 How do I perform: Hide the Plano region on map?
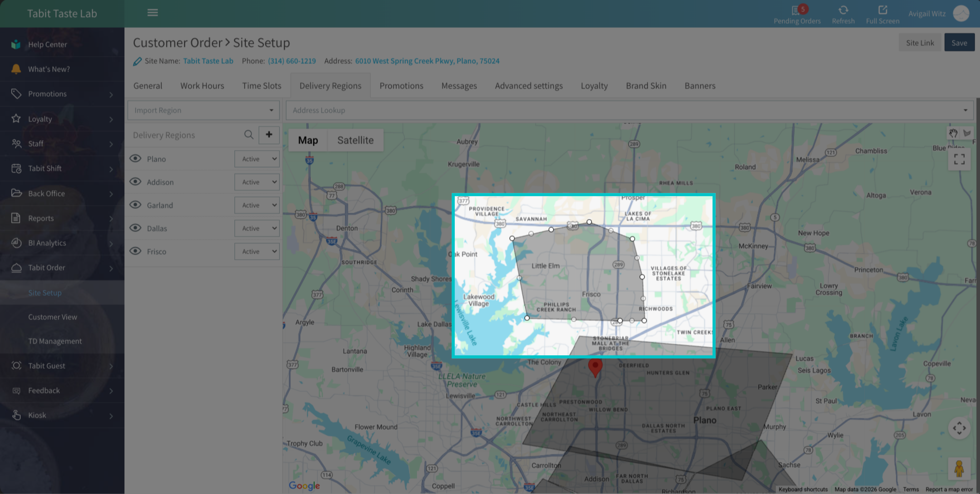click(x=135, y=159)
